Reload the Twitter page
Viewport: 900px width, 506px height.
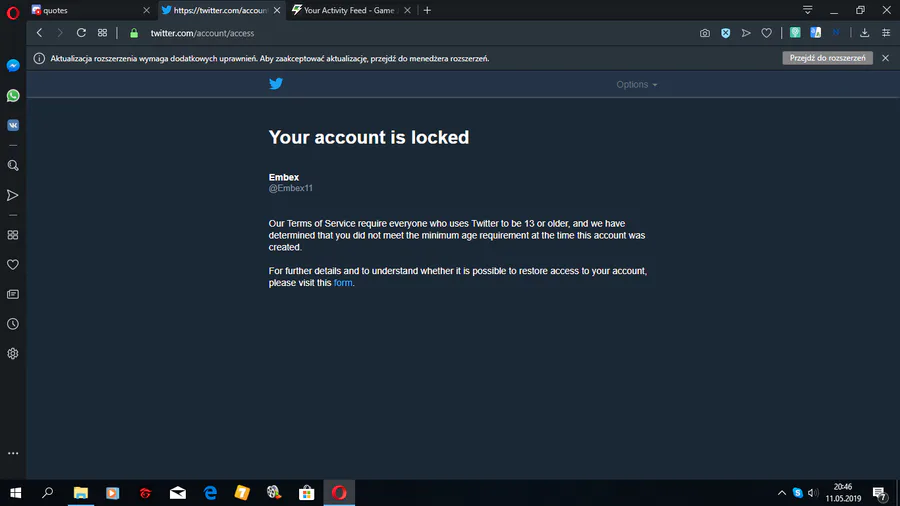[x=81, y=33]
